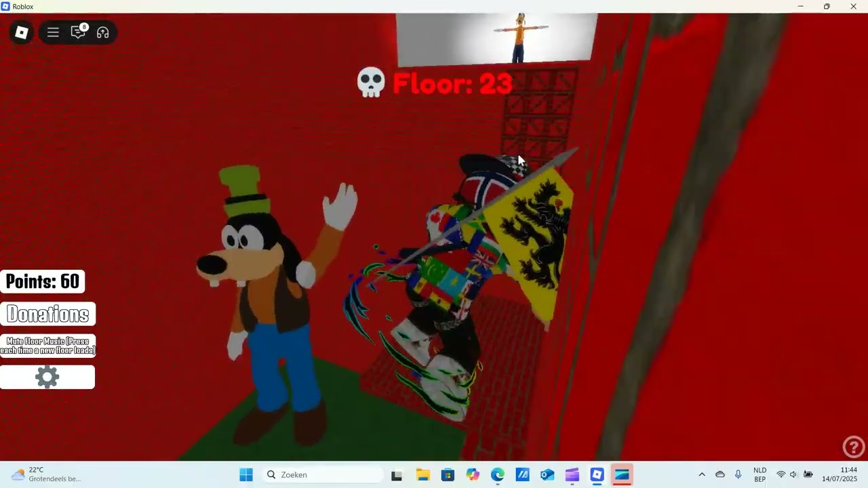This screenshot has width=868, height=488.
Task: Toggle the Mute Floor Music button
Action: 47,346
